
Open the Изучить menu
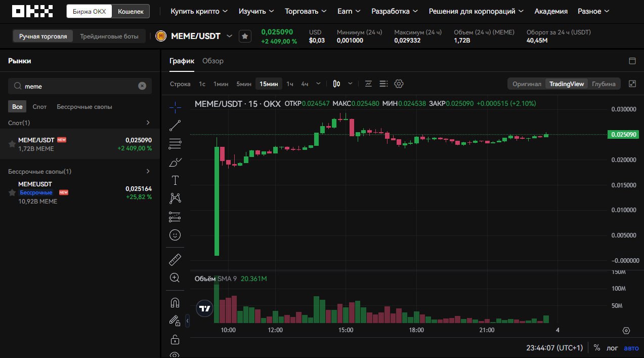coord(256,11)
